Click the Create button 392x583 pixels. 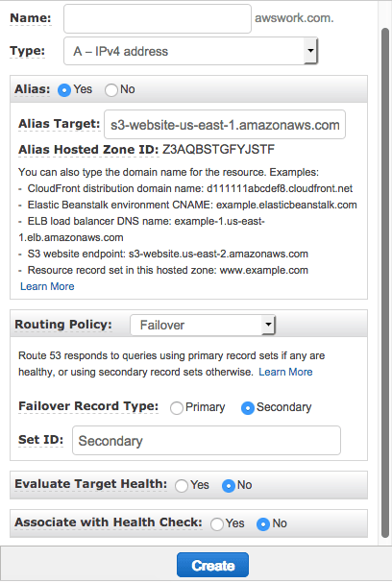(x=212, y=565)
